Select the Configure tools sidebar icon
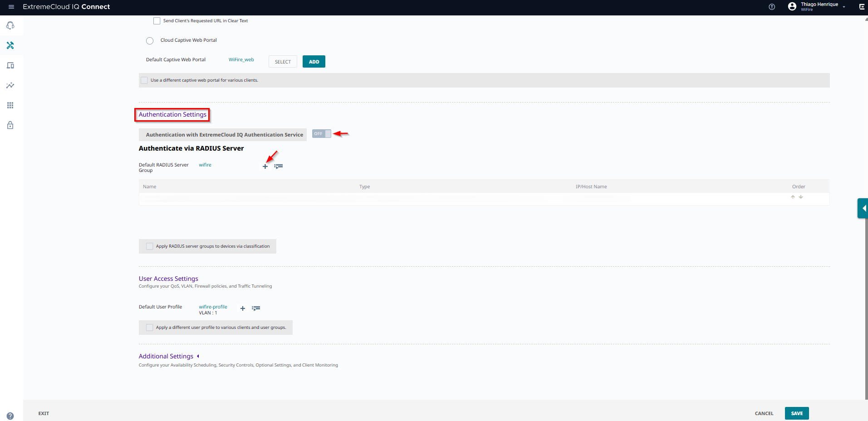The image size is (868, 421). 10,45
